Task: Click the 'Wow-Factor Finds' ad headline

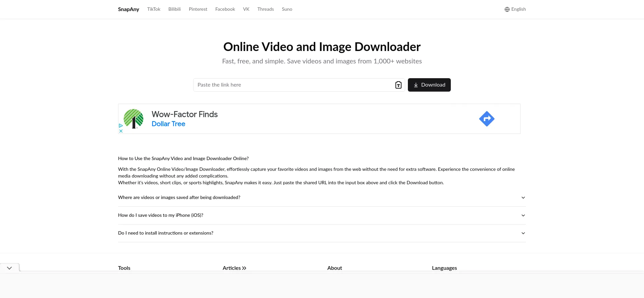Action: coord(184,114)
